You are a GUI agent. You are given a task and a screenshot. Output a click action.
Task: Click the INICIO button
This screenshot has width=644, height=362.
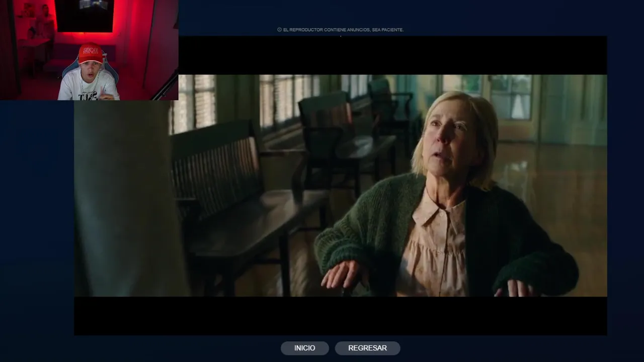(304, 348)
